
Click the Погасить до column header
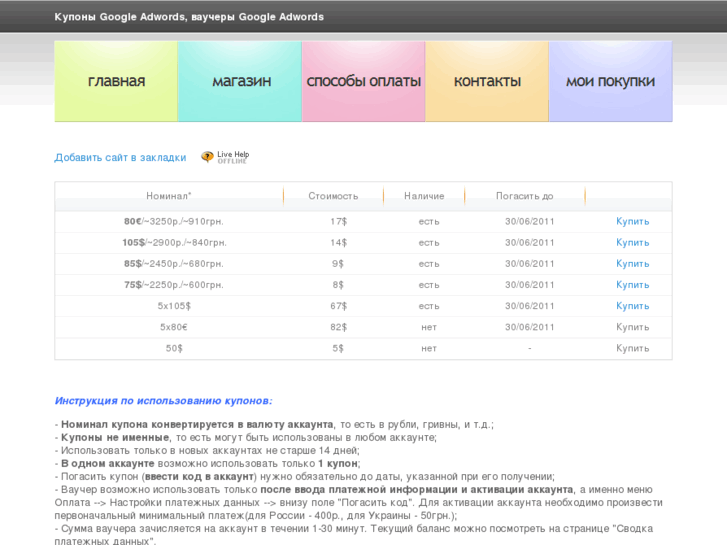(524, 196)
